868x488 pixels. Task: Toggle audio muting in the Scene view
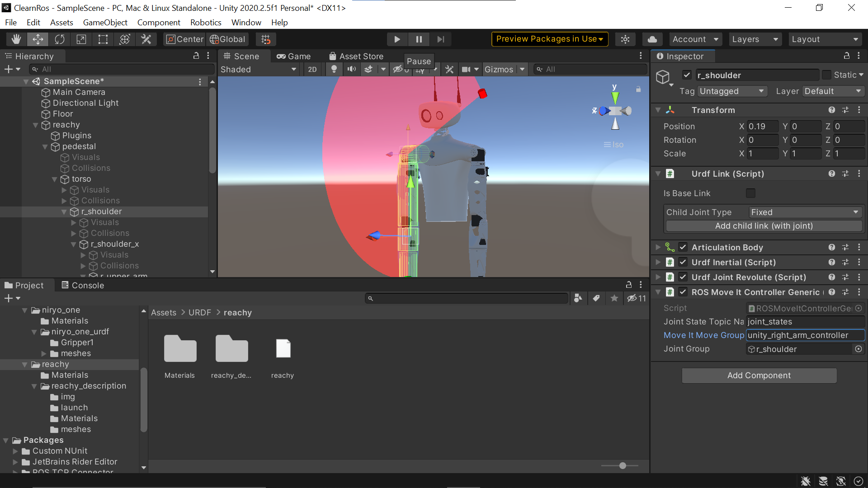[x=352, y=69]
